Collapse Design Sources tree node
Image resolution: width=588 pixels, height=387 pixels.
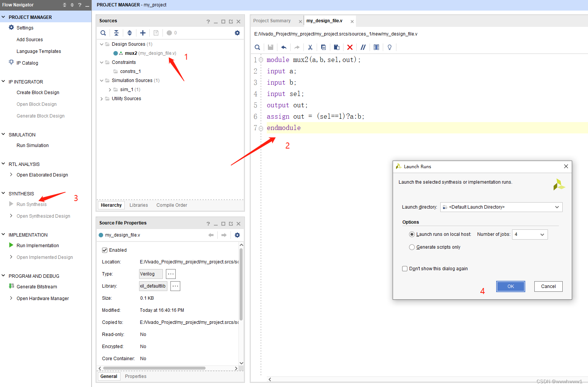102,44
